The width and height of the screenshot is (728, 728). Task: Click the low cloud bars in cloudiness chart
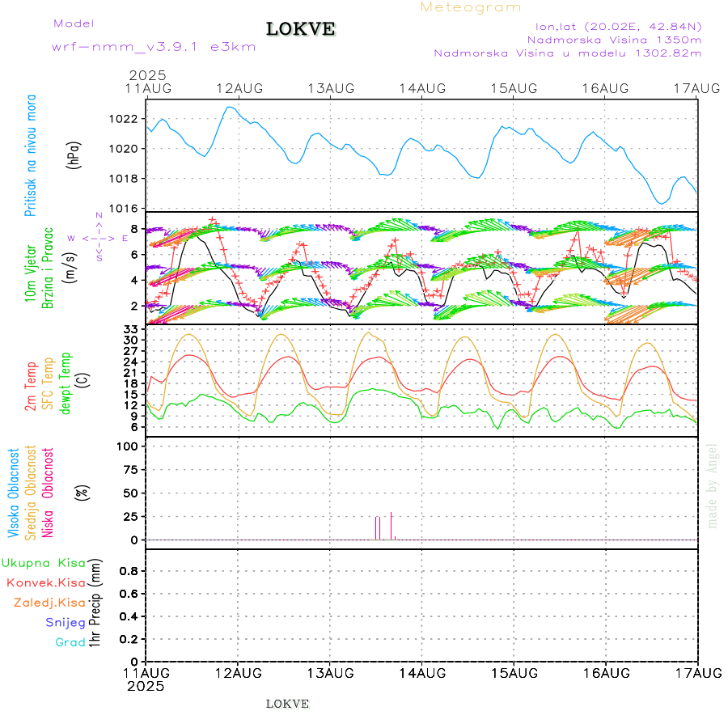click(378, 527)
